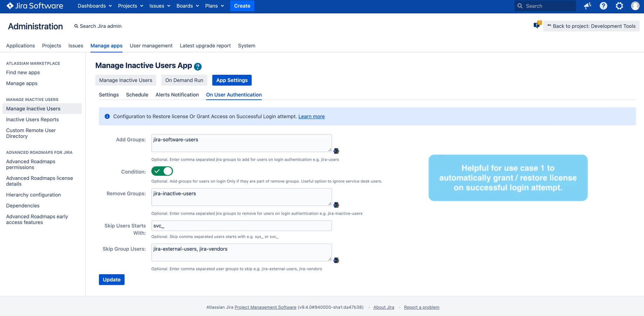Viewport: 644px width, 316px height.
Task: Open Advanced Roadmaps early access features
Action: point(37,219)
